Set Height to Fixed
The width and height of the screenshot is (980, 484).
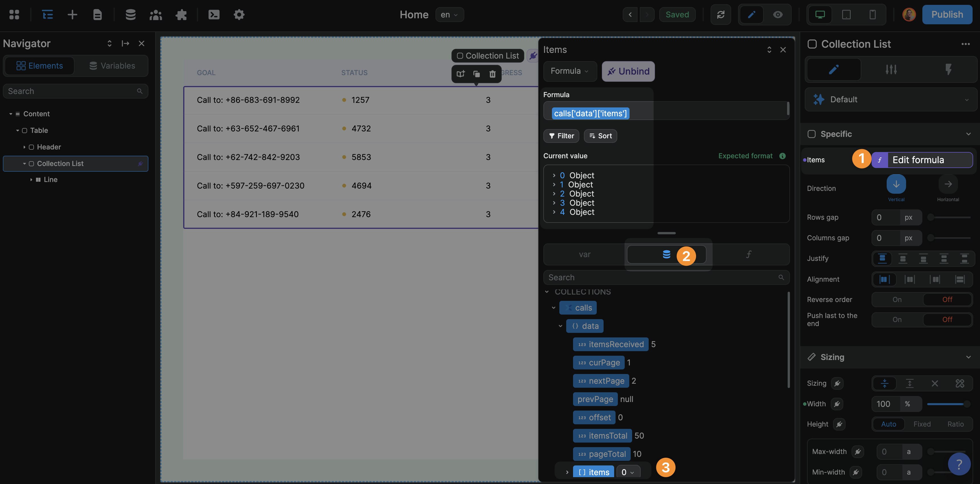click(922, 424)
